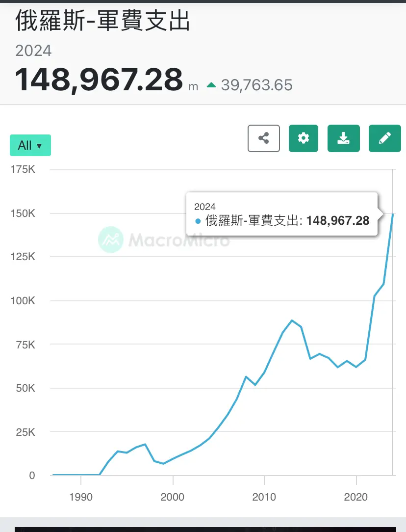The width and height of the screenshot is (406, 532).
Task: Click the 2010 x-axis year label
Action: pos(264,497)
